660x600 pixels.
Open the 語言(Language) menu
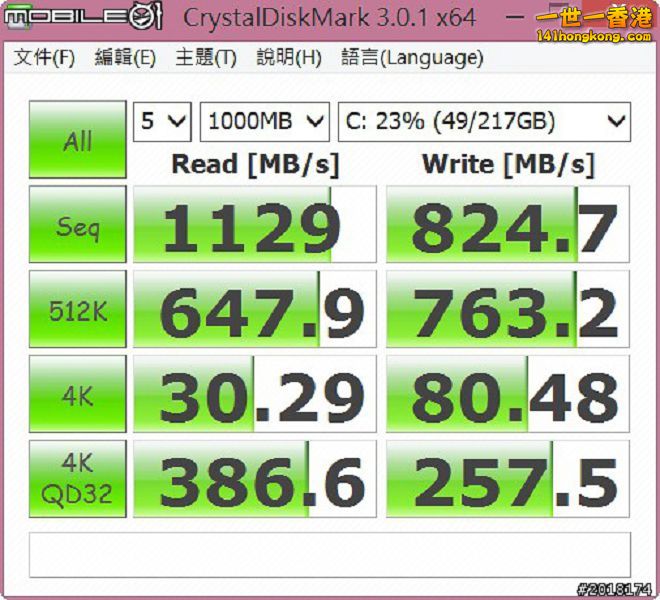click(412, 58)
